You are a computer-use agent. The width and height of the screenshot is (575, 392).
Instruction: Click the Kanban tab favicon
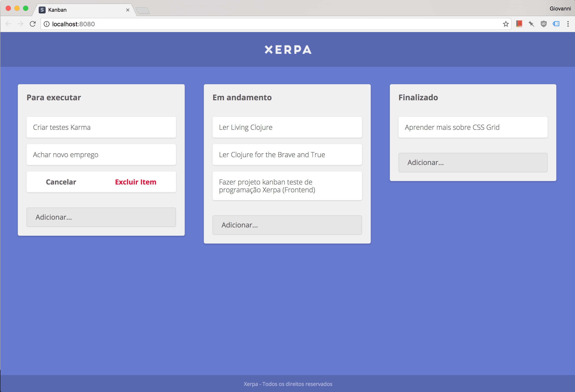point(42,10)
